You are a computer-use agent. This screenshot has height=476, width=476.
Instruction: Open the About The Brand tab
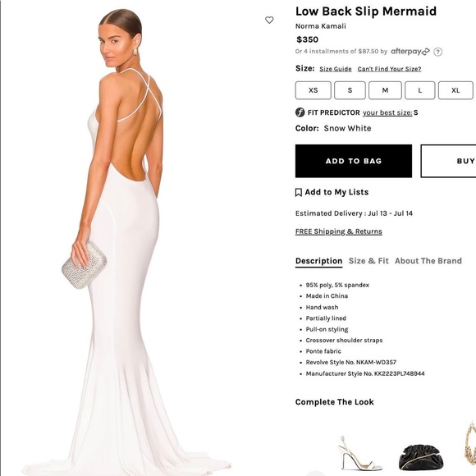pos(428,261)
